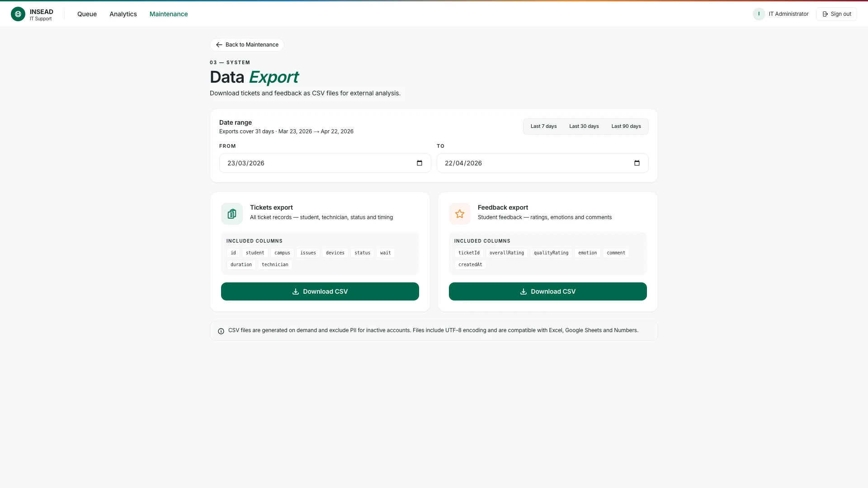
Task: Click the 'overallRating' column tag
Action: point(507,253)
